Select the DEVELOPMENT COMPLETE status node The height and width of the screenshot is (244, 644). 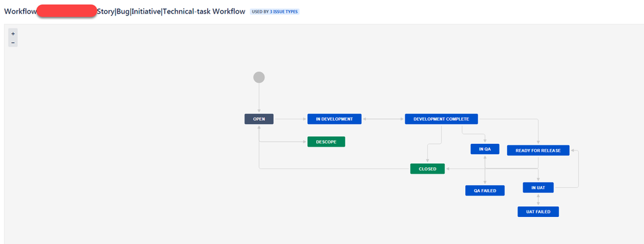click(x=441, y=119)
